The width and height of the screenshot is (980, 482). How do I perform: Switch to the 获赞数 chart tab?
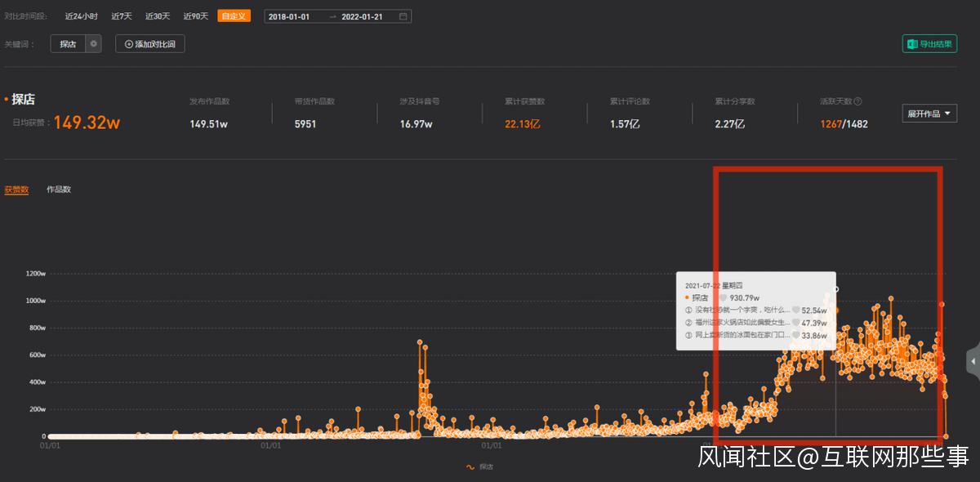coord(16,190)
